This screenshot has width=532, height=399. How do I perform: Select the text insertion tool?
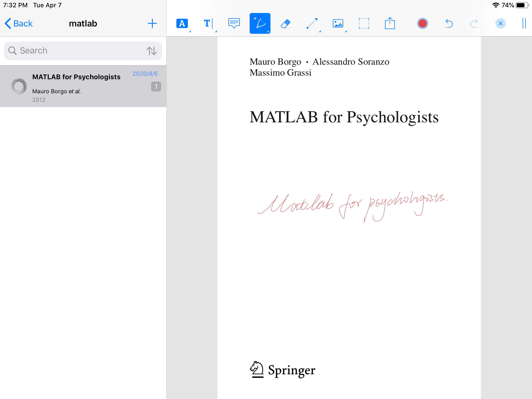[x=208, y=24]
